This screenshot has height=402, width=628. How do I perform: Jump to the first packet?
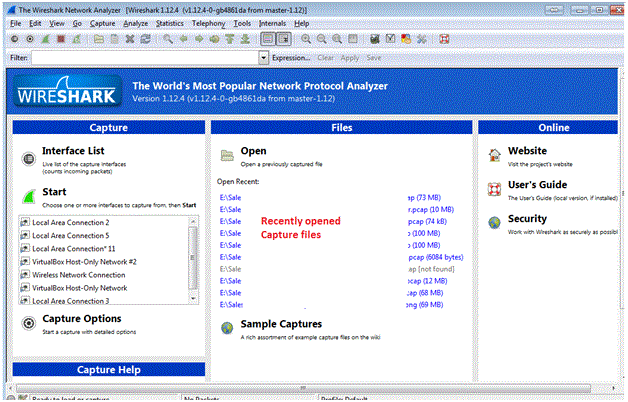pyautogui.click(x=229, y=39)
